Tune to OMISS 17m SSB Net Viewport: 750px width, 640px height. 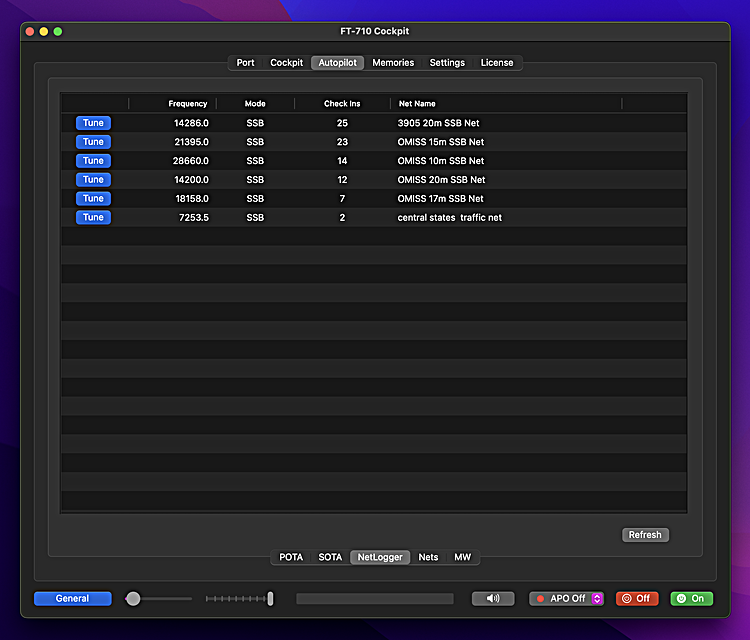click(93, 199)
